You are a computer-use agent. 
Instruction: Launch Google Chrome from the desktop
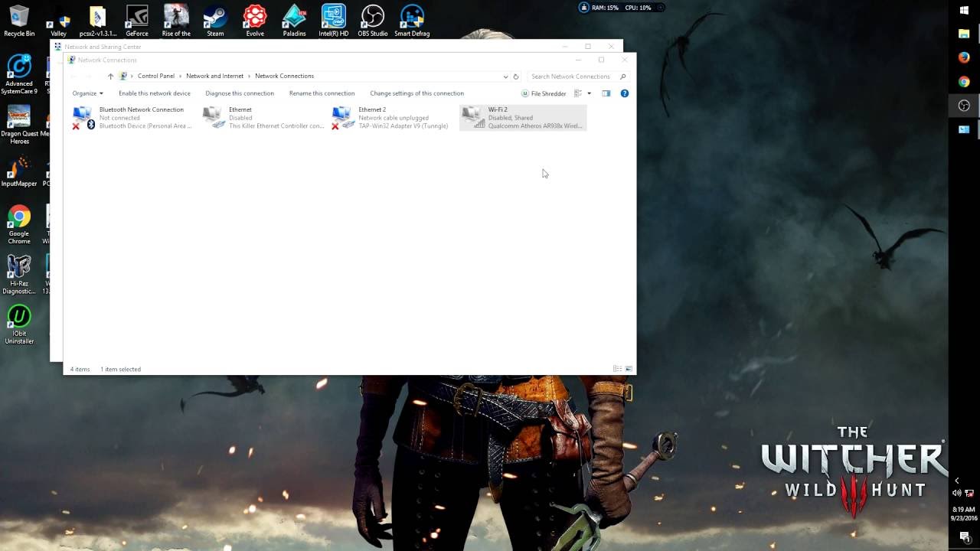(x=19, y=225)
